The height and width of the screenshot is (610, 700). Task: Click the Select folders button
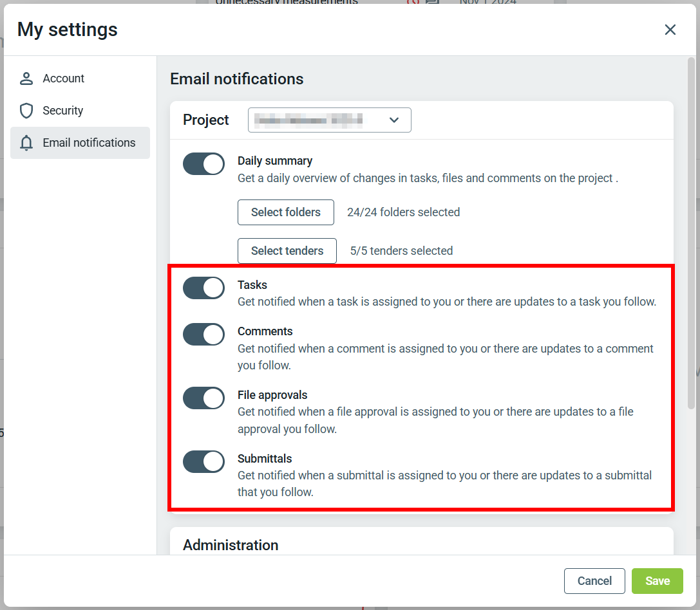click(286, 212)
